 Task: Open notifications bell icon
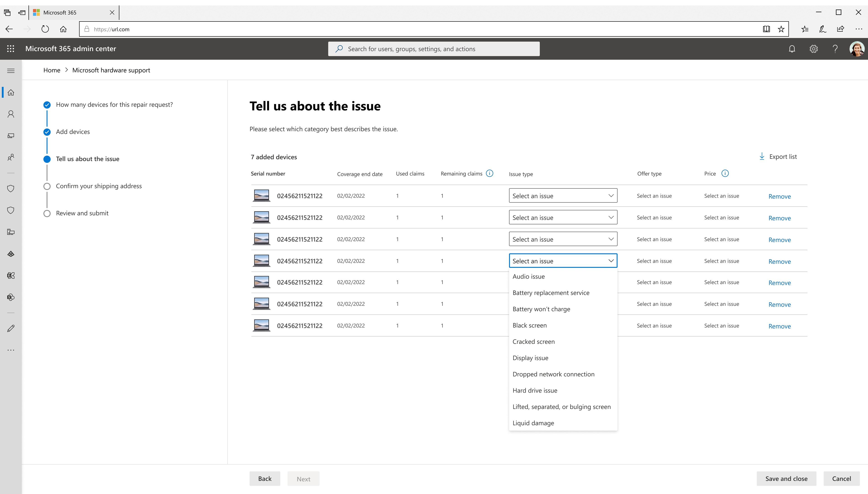[792, 49]
